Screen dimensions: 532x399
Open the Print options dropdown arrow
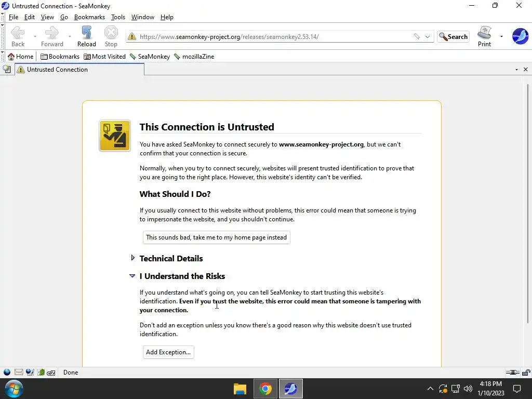[501, 36]
